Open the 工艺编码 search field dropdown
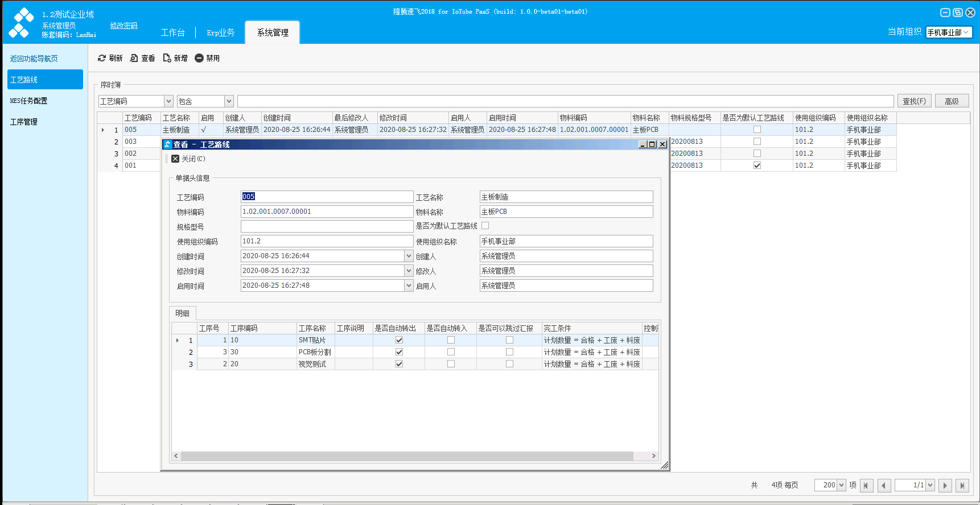 [x=168, y=101]
